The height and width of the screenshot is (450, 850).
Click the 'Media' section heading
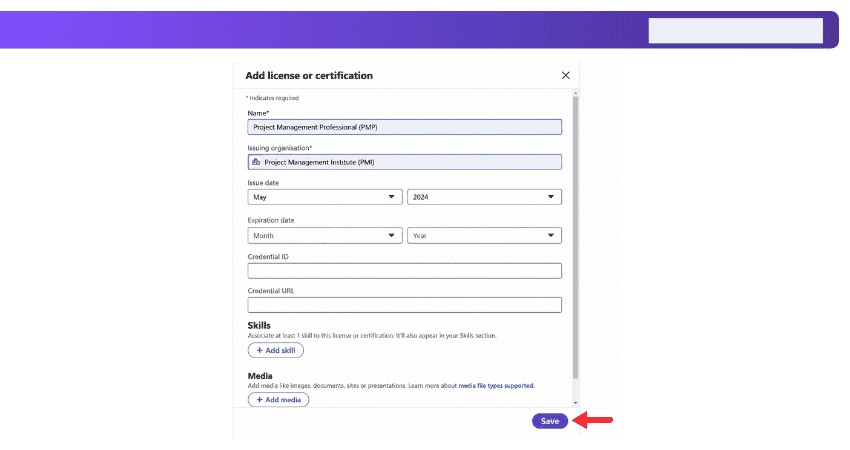click(x=260, y=376)
